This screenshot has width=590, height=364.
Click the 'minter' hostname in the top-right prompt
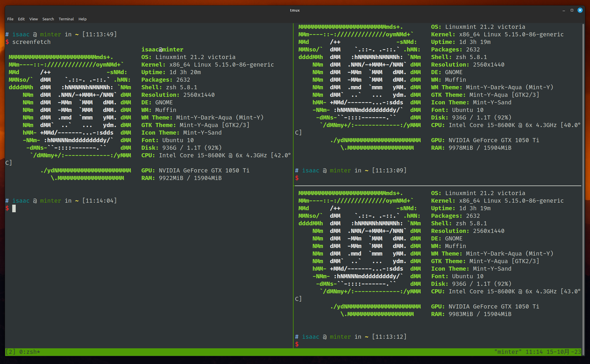(x=340, y=170)
